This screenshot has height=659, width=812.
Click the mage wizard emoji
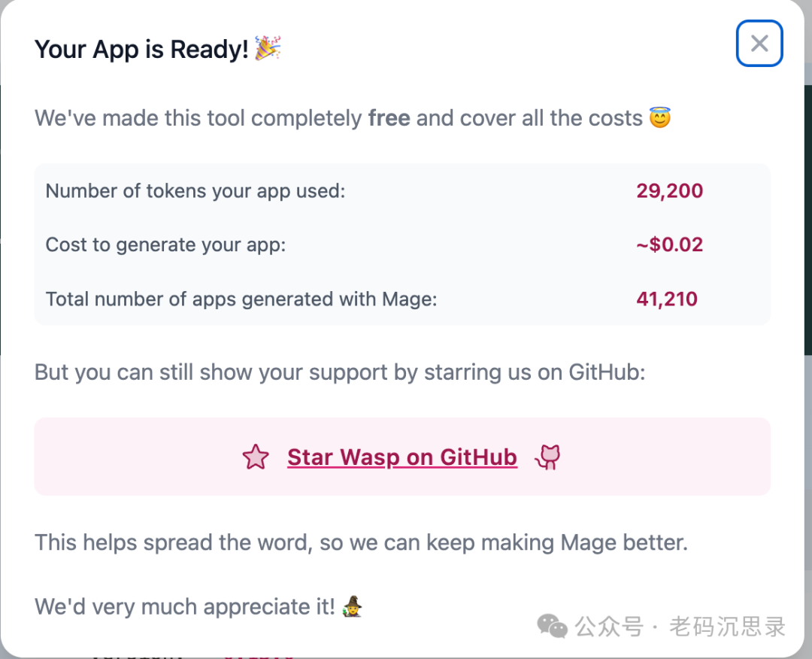[x=352, y=606]
